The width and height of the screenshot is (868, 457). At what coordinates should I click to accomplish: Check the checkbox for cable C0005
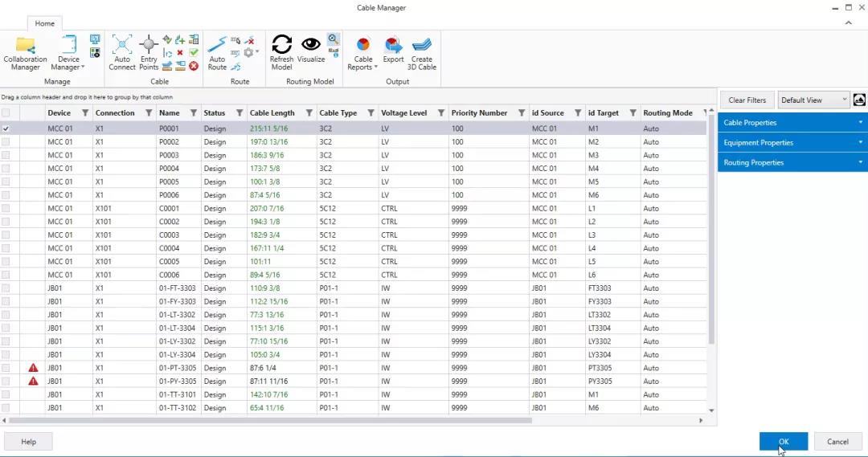[x=6, y=261]
